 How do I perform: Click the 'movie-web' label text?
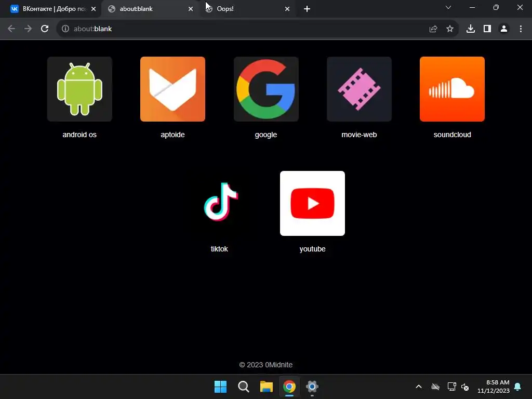coord(359,135)
